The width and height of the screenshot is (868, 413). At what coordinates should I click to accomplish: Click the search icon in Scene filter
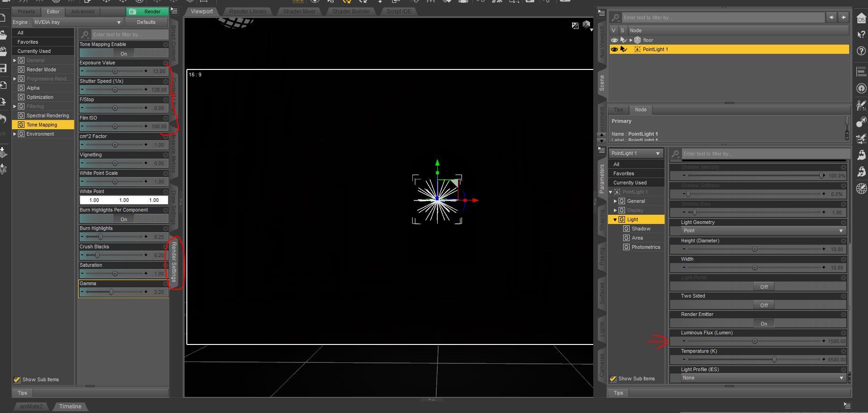[x=615, y=17]
